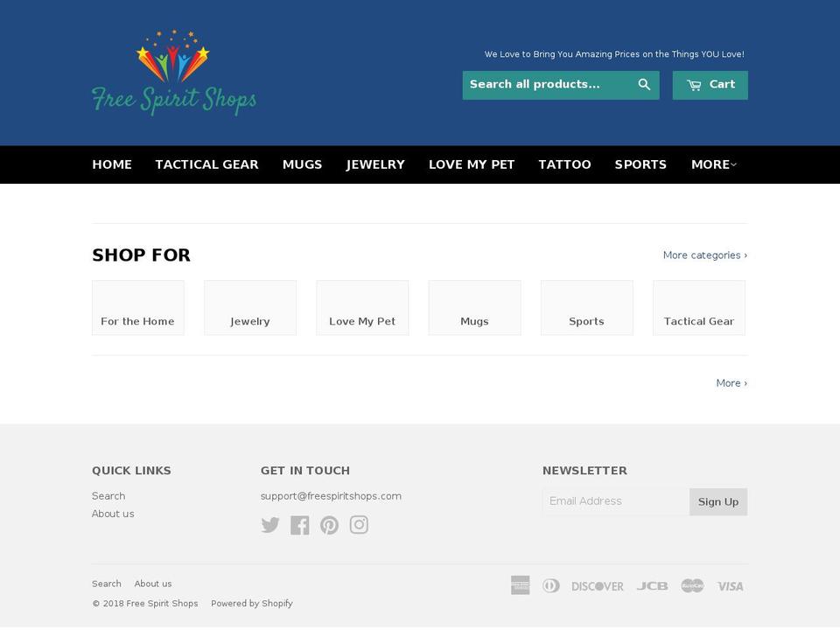
Task: Click Search in the bottom footer row
Action: [x=107, y=584]
